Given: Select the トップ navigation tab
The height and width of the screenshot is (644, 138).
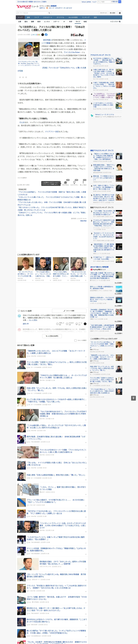Looking at the screenshot, I should 20,17.
